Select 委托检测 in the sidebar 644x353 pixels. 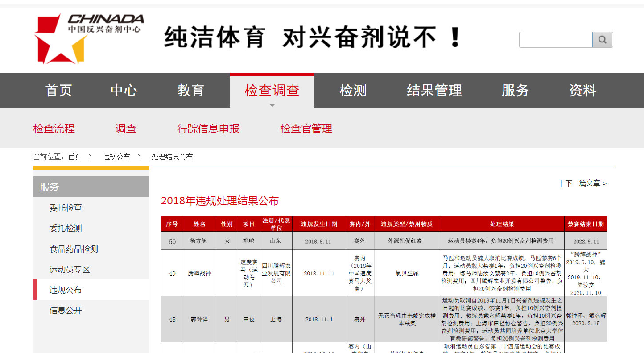tap(66, 228)
